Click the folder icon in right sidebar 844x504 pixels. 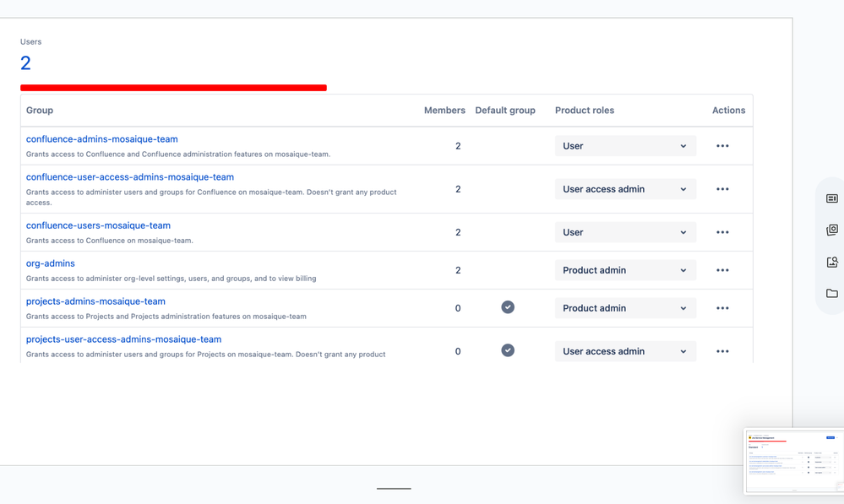click(x=831, y=294)
